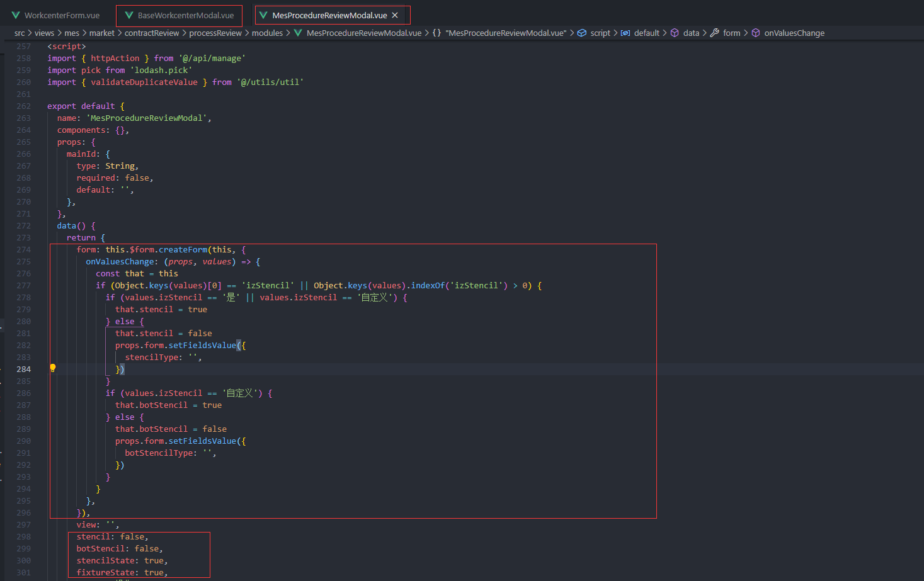Click the default variable icon in the breadcrumb
924x581 pixels.
[x=625, y=33]
